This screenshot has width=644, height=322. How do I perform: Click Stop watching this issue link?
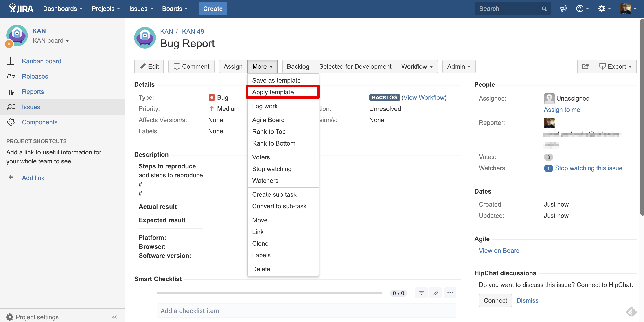tap(588, 168)
